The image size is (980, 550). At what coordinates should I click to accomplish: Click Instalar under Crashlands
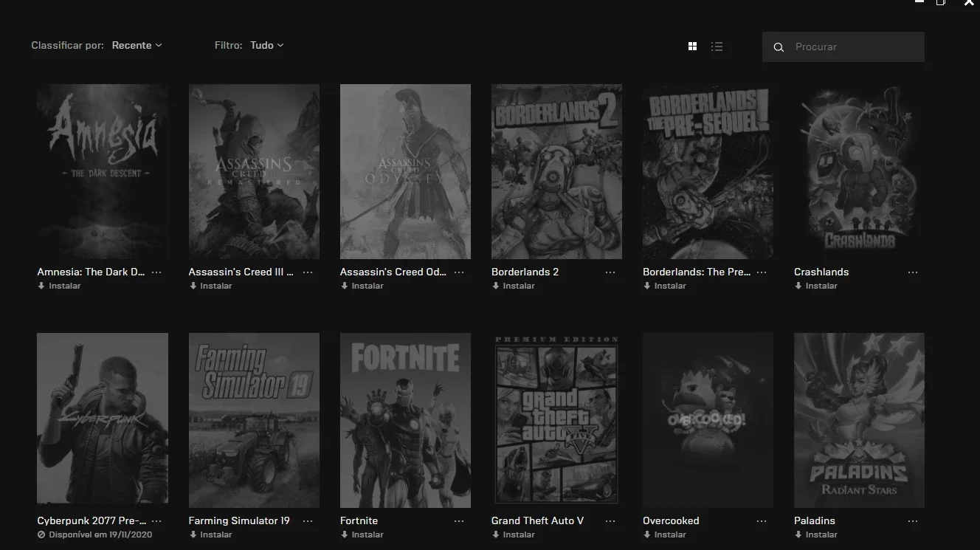click(815, 286)
